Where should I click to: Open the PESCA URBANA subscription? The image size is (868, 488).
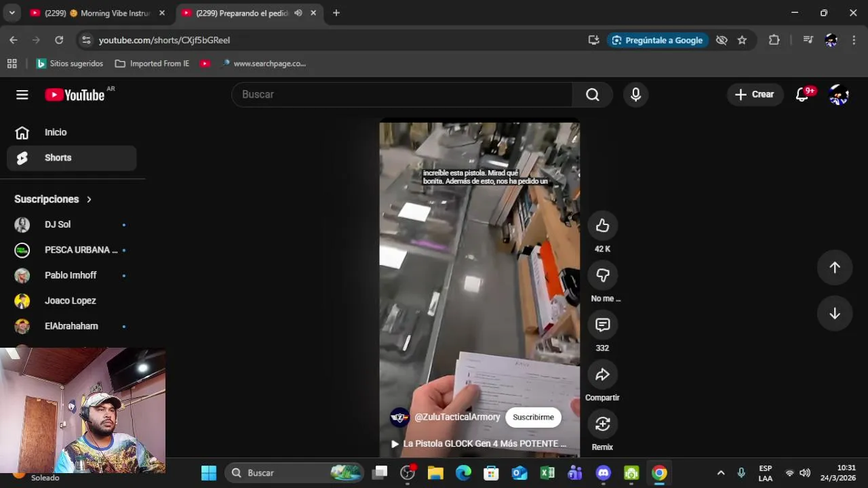pyautogui.click(x=72, y=250)
